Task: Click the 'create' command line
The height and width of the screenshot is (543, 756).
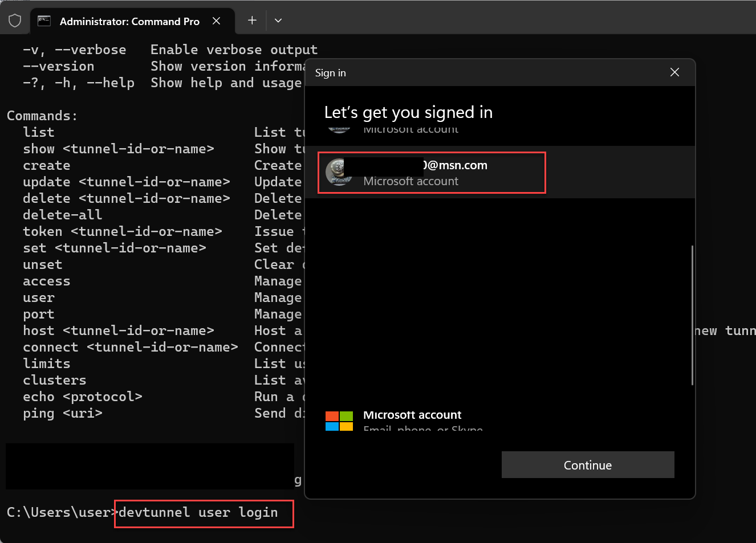Action: point(47,165)
